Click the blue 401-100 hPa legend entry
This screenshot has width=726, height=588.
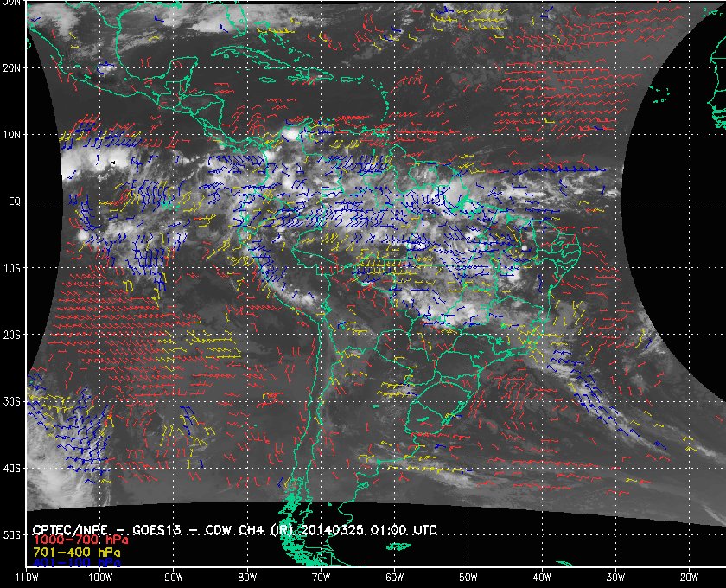(x=77, y=563)
